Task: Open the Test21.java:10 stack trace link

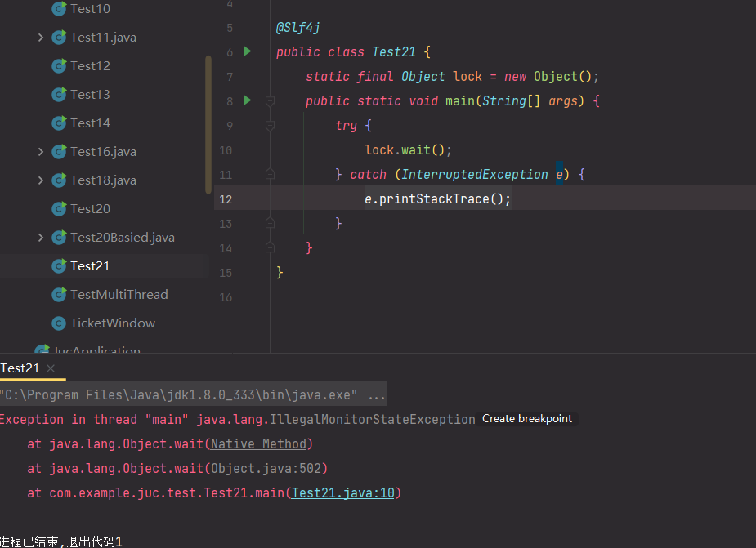Action: pos(342,492)
